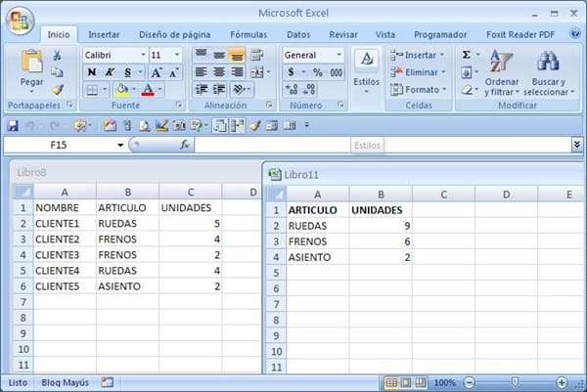Open Fuente dialog launcher
The height and width of the screenshot is (392, 587).
[x=179, y=106]
